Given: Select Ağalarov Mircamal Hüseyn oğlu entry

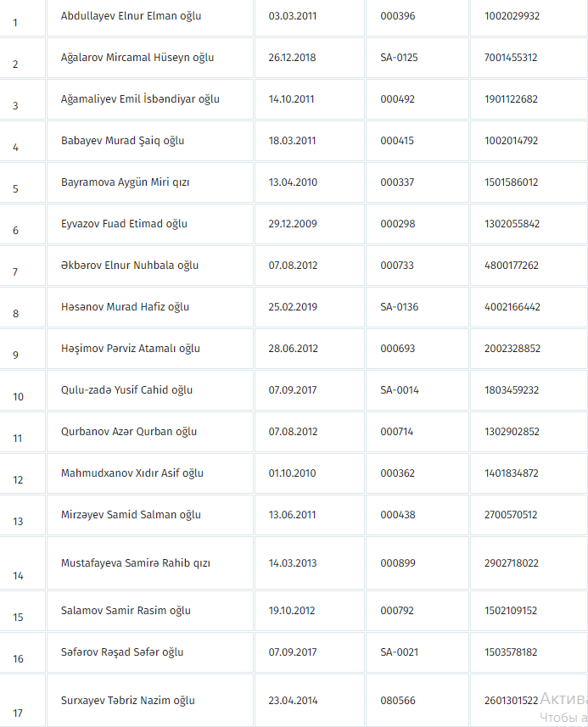Looking at the screenshot, I should 137,58.
